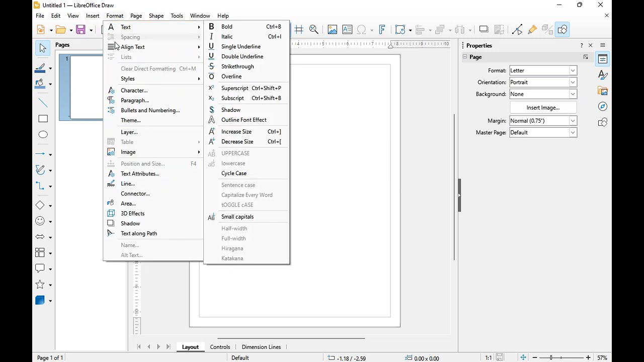This screenshot has width=644, height=362.
Task: Go to last layer tab arrow
Action: (x=169, y=347)
